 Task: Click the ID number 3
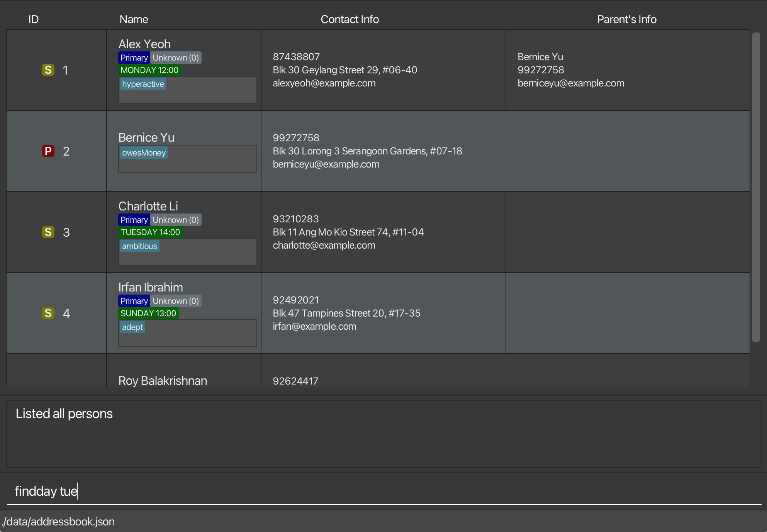[66, 232]
